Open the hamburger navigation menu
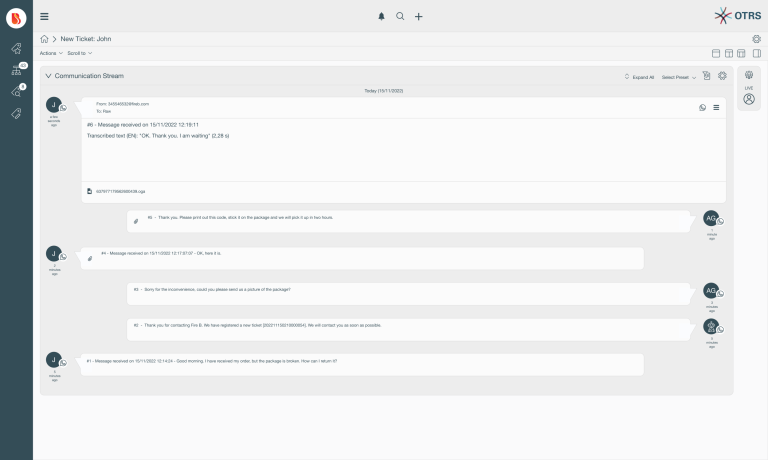Screen dimensions: 768x460 tap(44, 16)
